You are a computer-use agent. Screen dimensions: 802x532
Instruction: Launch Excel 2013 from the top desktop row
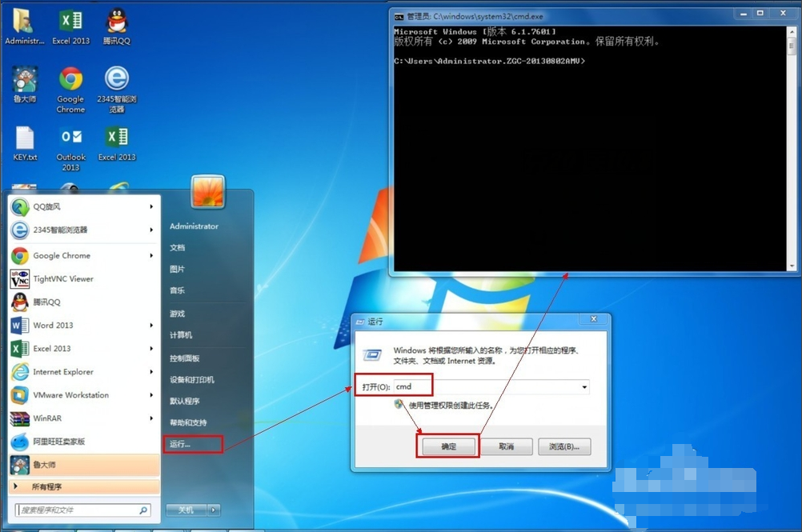pyautogui.click(x=70, y=22)
